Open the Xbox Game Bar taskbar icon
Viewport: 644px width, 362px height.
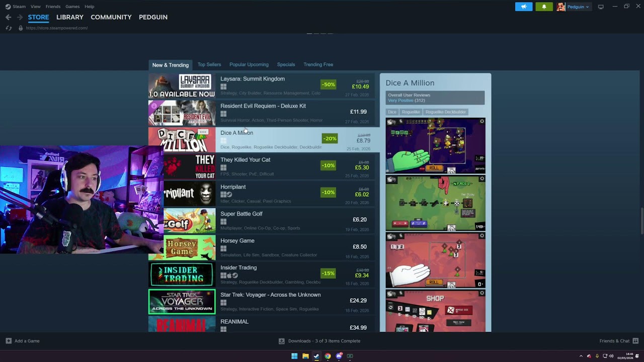coord(350,356)
